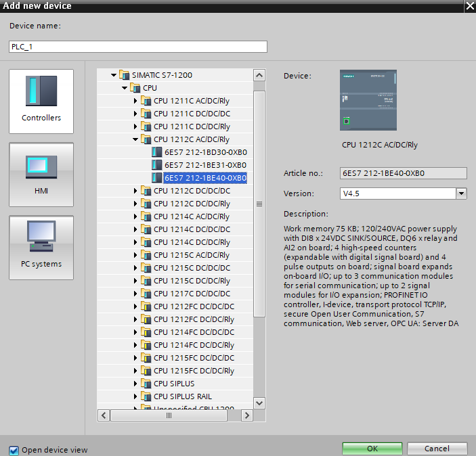This screenshot has height=456, width=476.
Task: Click the horizontal scroll left arrow
Action: [104, 415]
